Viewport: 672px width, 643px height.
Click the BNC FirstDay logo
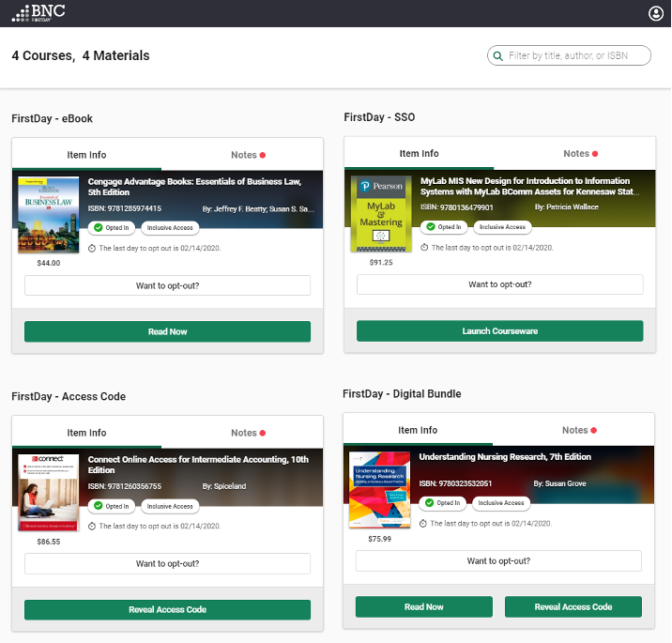click(x=38, y=13)
